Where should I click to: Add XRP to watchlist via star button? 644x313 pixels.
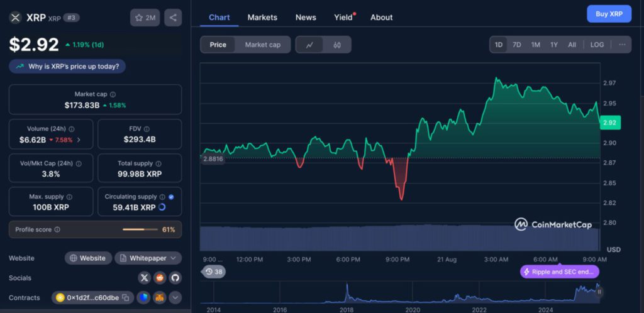[x=145, y=18]
